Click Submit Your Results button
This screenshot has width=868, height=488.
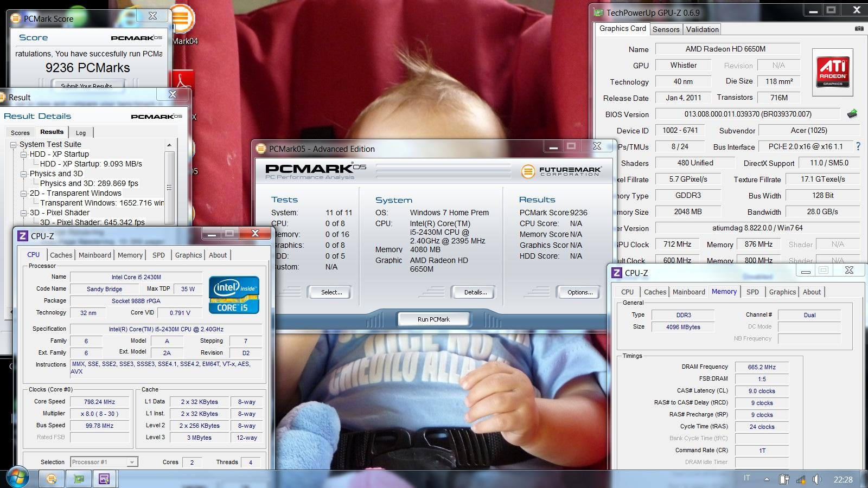[87, 85]
